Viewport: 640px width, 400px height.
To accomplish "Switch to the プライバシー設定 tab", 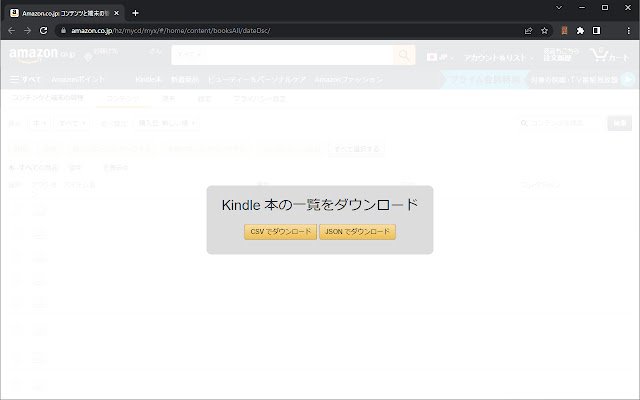I will pyautogui.click(x=259, y=99).
